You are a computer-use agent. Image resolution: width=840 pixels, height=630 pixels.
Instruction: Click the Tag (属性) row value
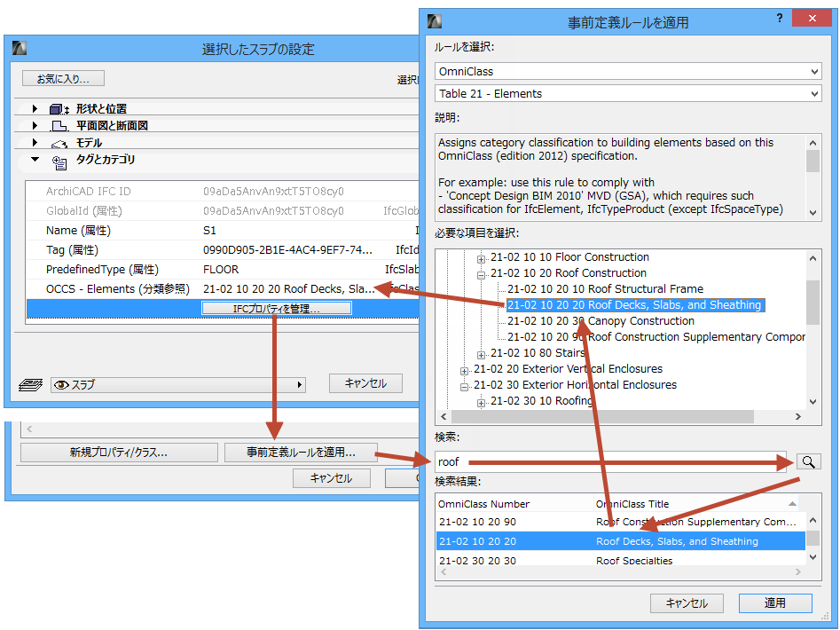click(x=287, y=250)
